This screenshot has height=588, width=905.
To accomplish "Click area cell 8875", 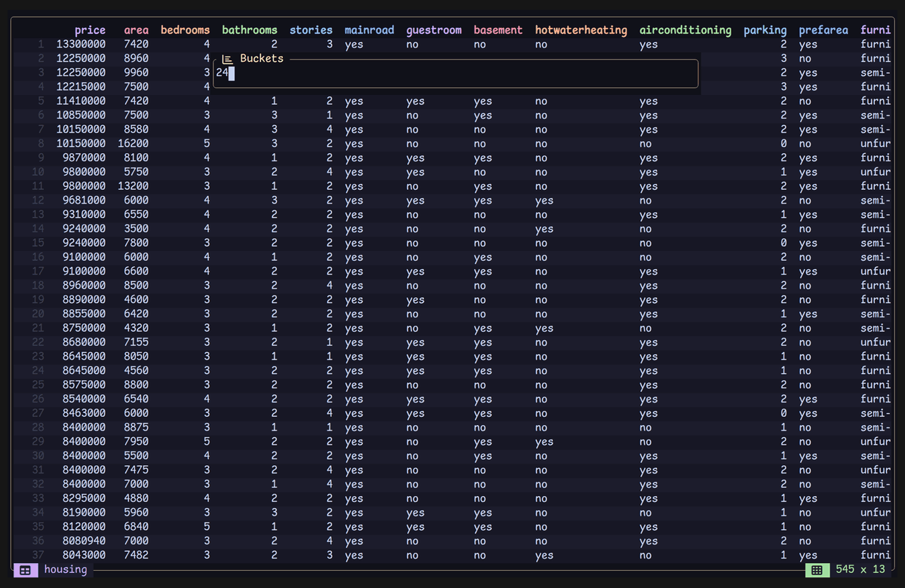I will 137,427.
